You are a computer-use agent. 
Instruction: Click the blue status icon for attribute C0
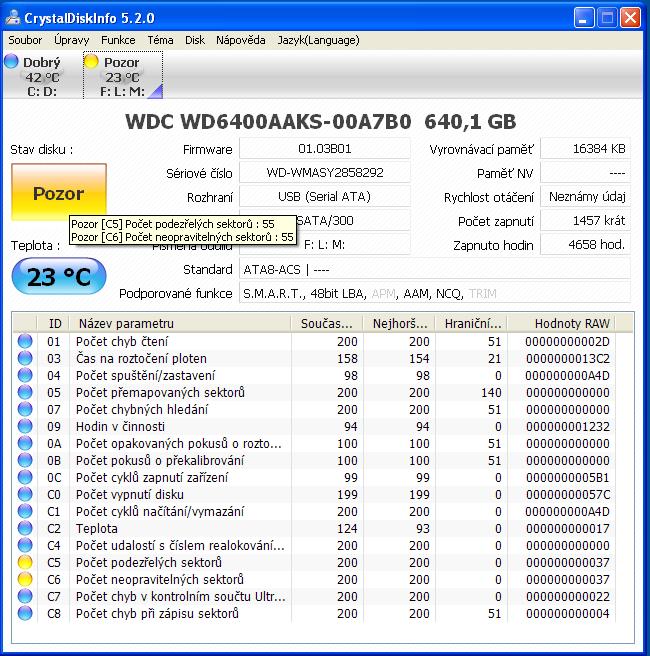(x=25, y=495)
